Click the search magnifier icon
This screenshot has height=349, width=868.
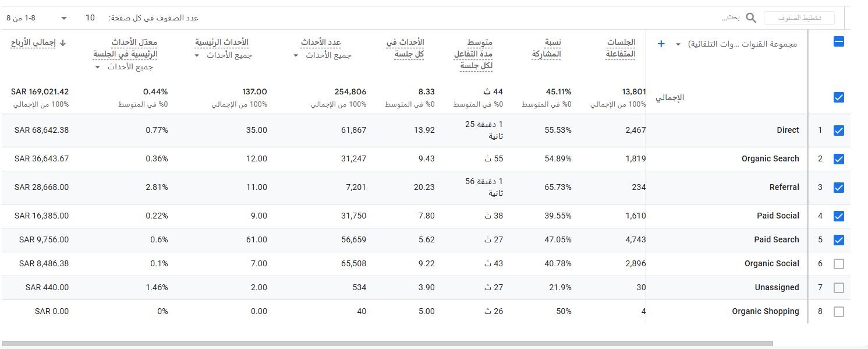point(751,18)
